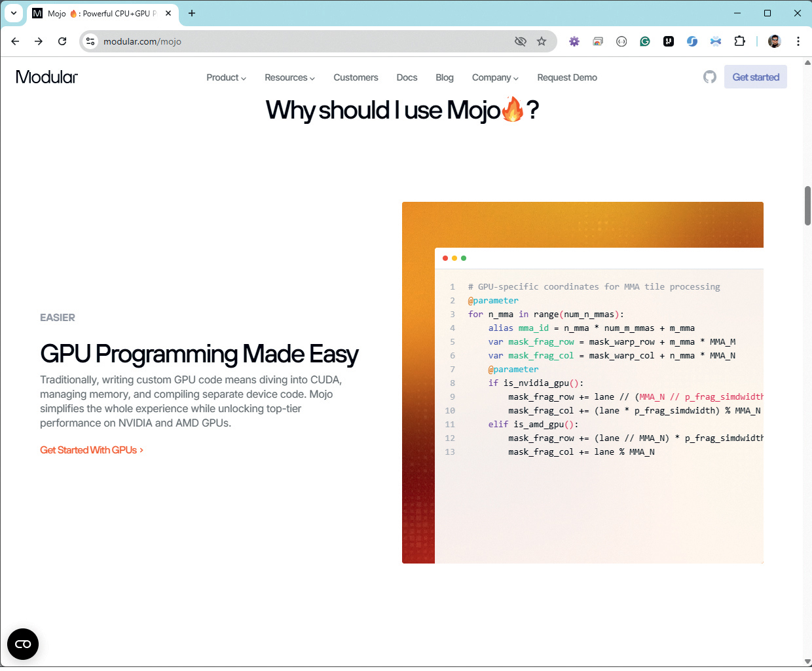Expand the Resources dropdown menu
Screen dimensions: 812x671
pyautogui.click(x=289, y=77)
